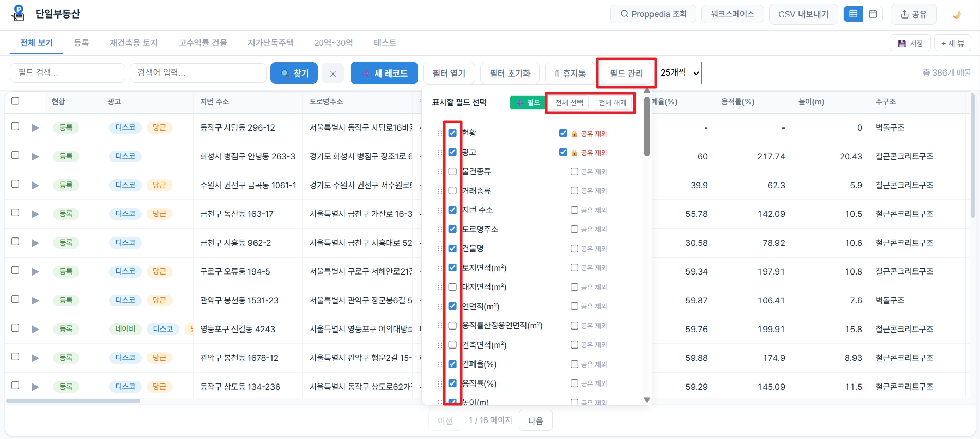
Task: Uncheck the 광고 field visibility checkbox
Action: [x=452, y=152]
